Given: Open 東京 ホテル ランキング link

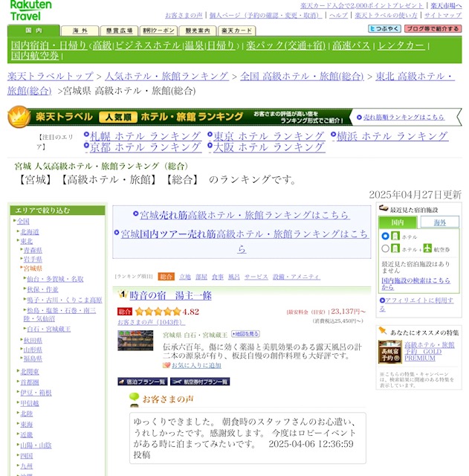Looking at the screenshot, I should 269,136.
